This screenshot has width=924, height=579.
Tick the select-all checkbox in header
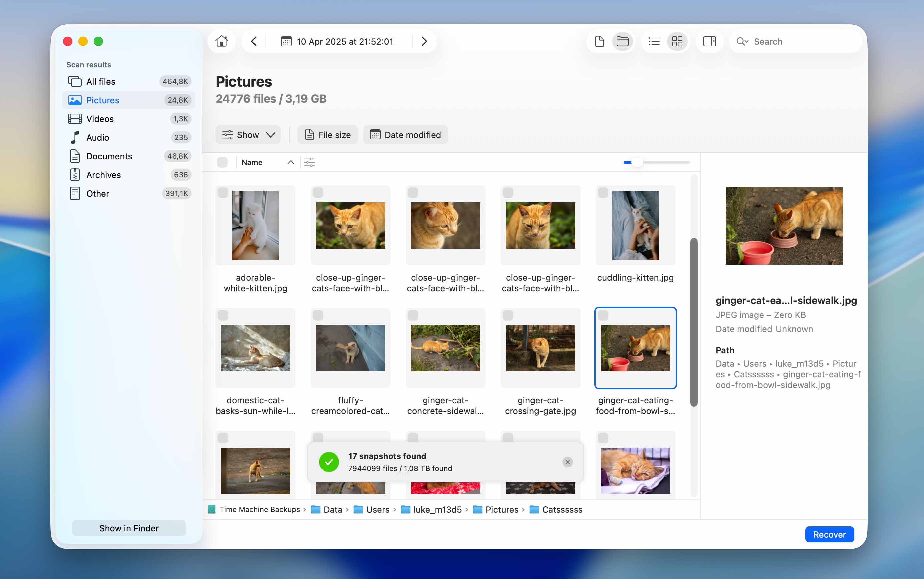point(222,162)
